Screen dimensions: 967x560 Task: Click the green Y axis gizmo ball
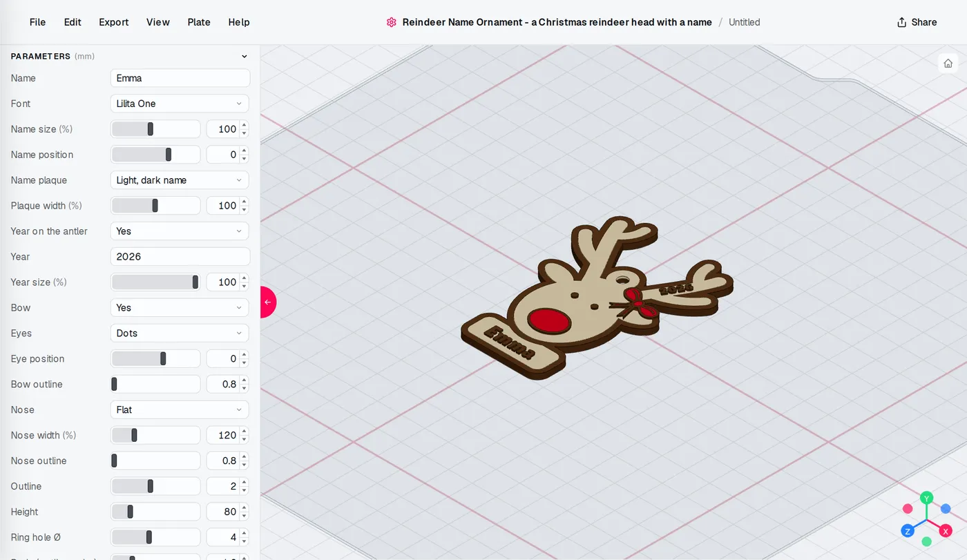coord(927,498)
